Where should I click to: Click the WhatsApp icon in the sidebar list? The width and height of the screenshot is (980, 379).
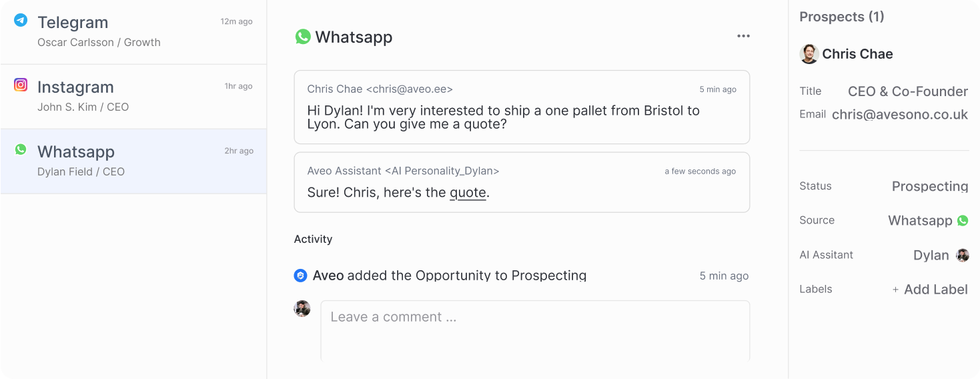click(21, 149)
